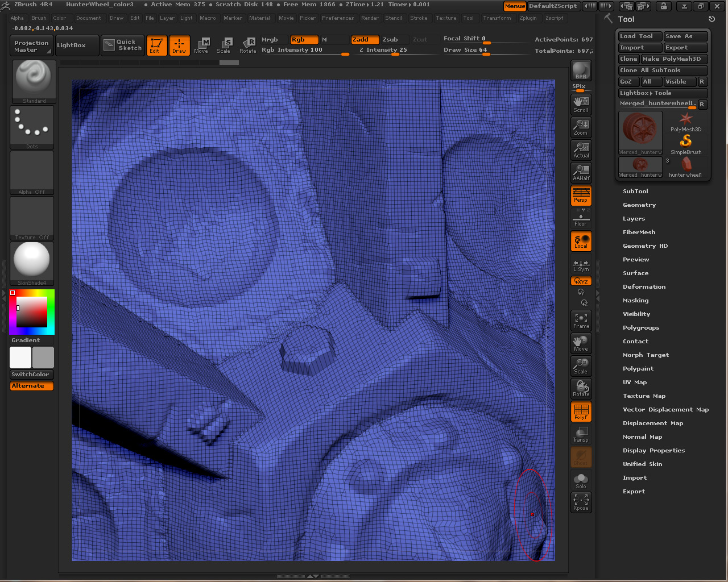Viewport: 728px width, 582px height.
Task: Open the Zplugin menu
Action: [x=528, y=18]
